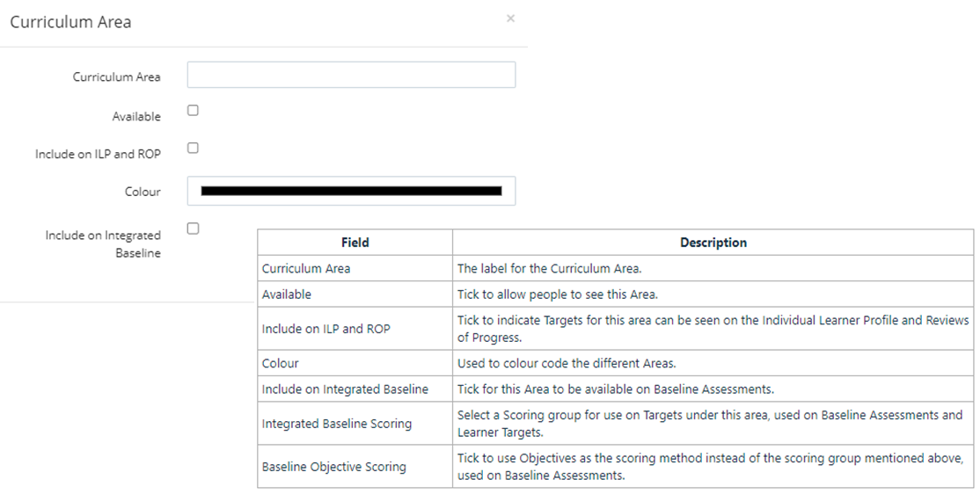Image resolution: width=980 pixels, height=494 pixels.
Task: Click 'Tick to allow people to see this Area.'
Action: (558, 294)
